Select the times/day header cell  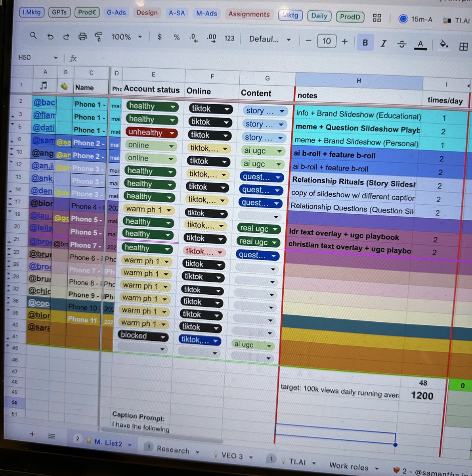(445, 100)
